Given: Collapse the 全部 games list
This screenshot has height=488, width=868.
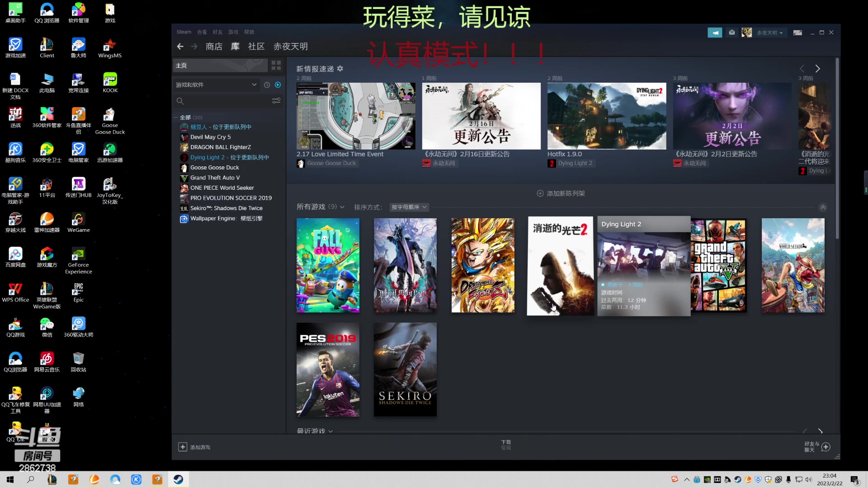Looking at the screenshot, I should click(x=176, y=117).
